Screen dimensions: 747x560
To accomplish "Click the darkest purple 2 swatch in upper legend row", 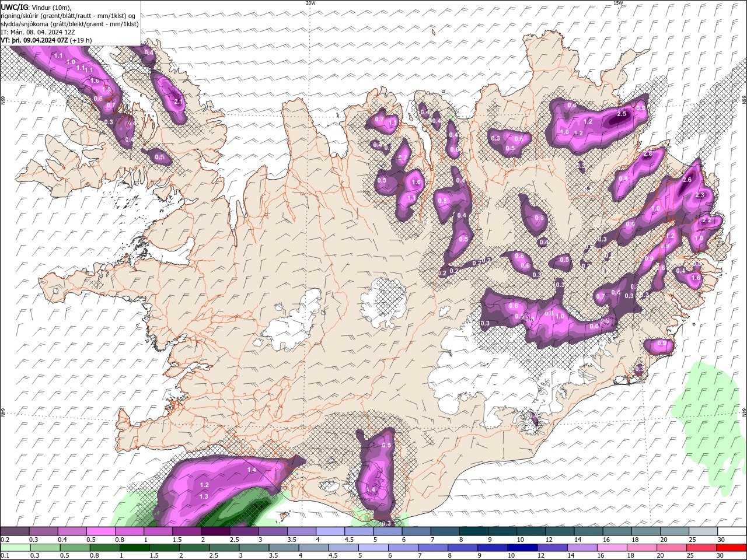I will click(x=215, y=531).
